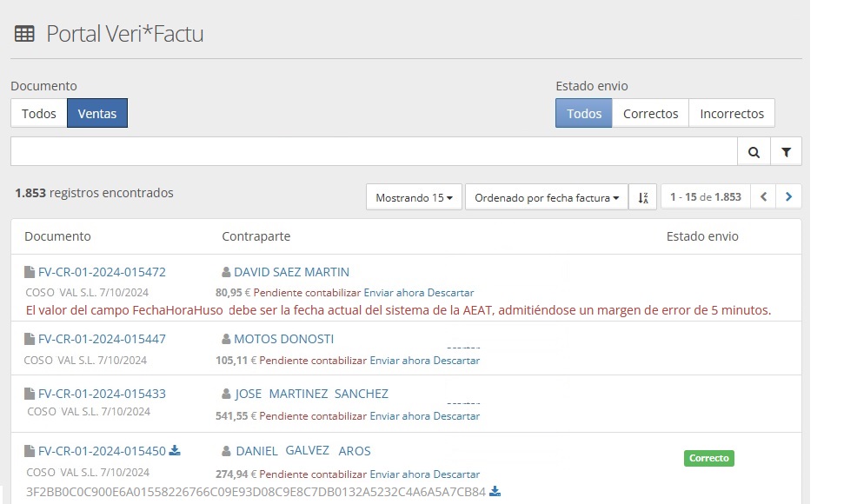Open Ordenado por fecha factura dropdown

point(547,197)
